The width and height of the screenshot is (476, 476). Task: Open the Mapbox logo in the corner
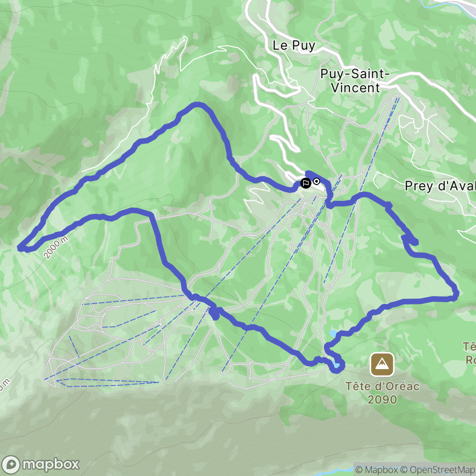[x=40, y=464]
